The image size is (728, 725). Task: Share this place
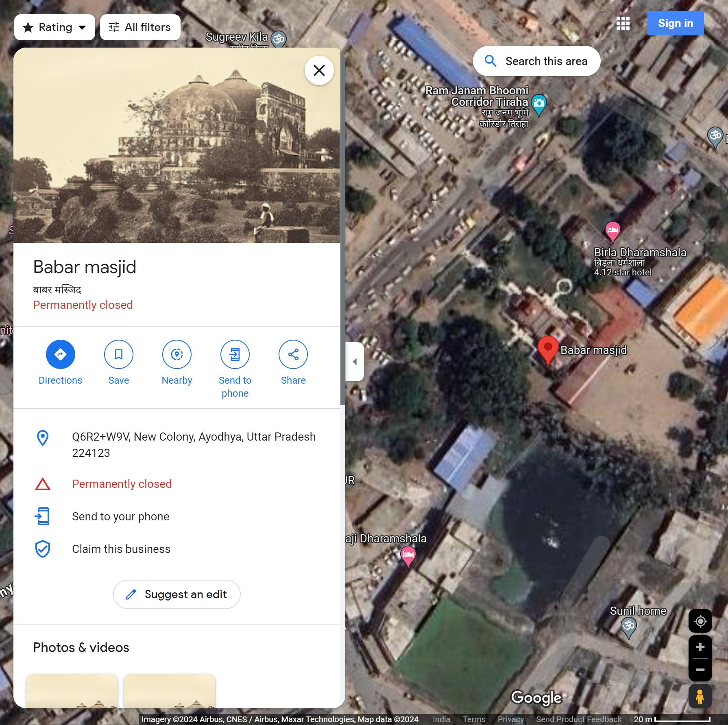tap(293, 362)
